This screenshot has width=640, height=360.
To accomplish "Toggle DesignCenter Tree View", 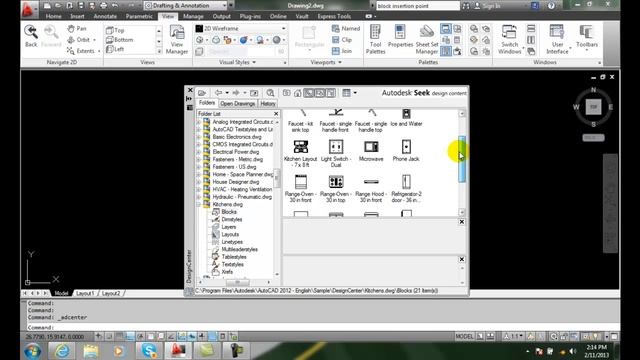I will (x=309, y=93).
